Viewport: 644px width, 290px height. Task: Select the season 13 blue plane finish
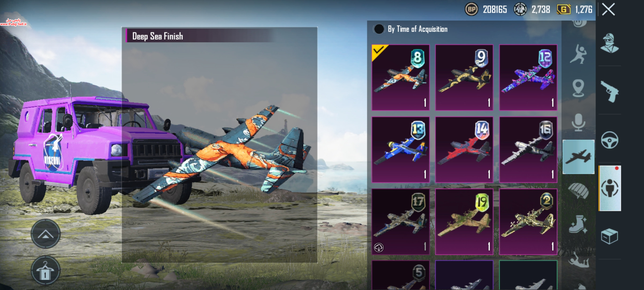pyautogui.click(x=400, y=150)
